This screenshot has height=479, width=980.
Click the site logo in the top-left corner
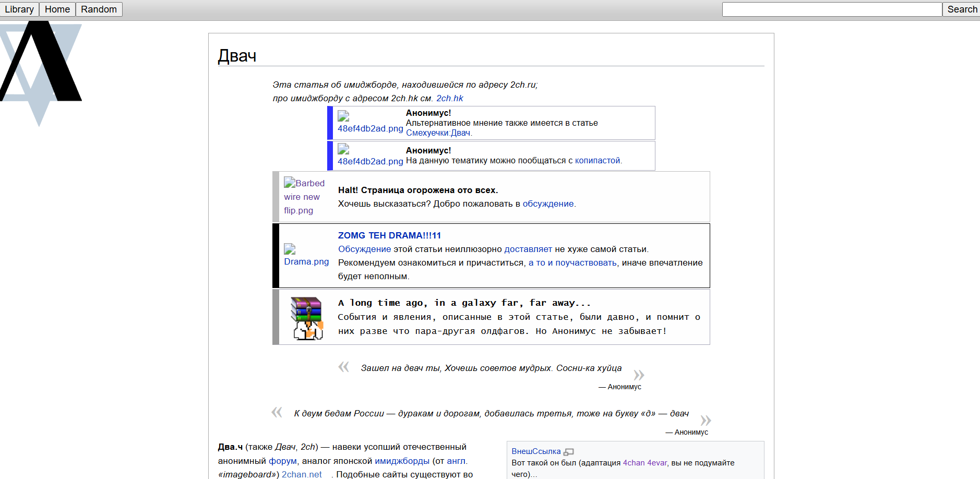coord(41,74)
